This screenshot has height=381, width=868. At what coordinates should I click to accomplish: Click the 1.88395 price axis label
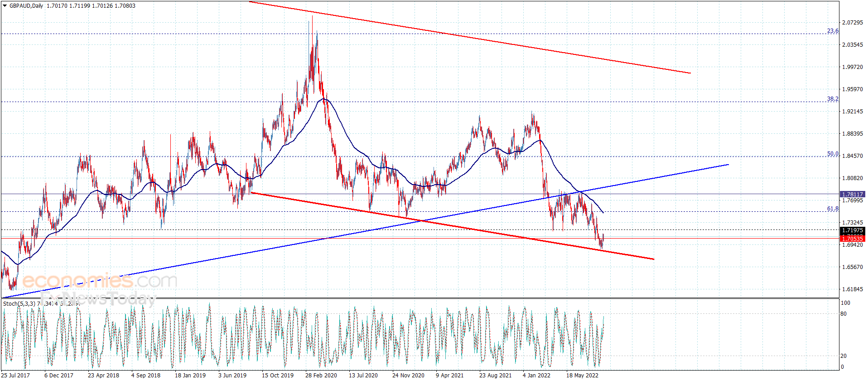852,133
